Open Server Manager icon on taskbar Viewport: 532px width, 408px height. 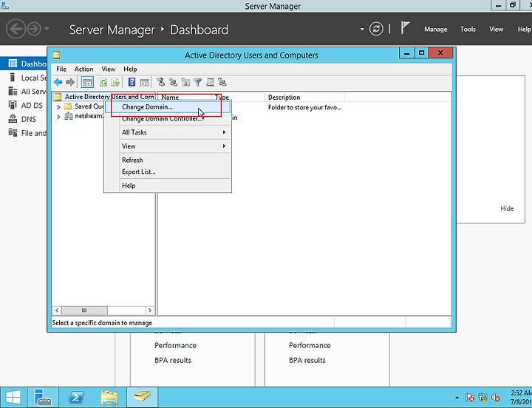(x=43, y=397)
